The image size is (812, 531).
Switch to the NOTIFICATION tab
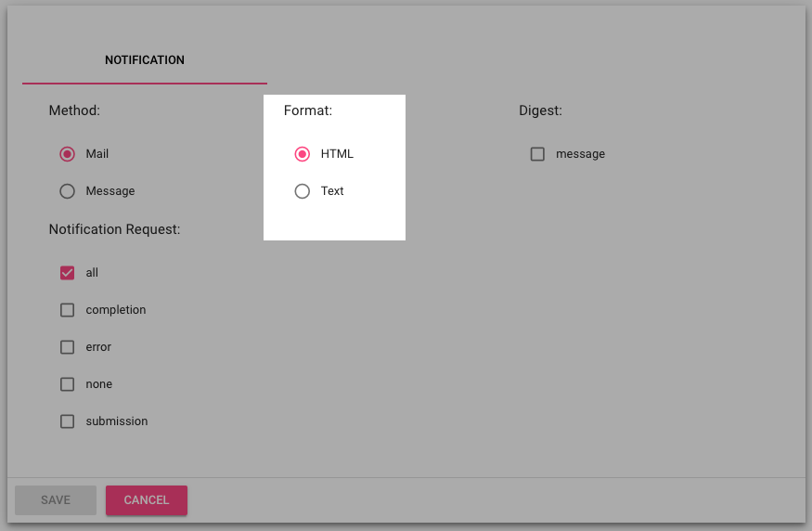[145, 60]
